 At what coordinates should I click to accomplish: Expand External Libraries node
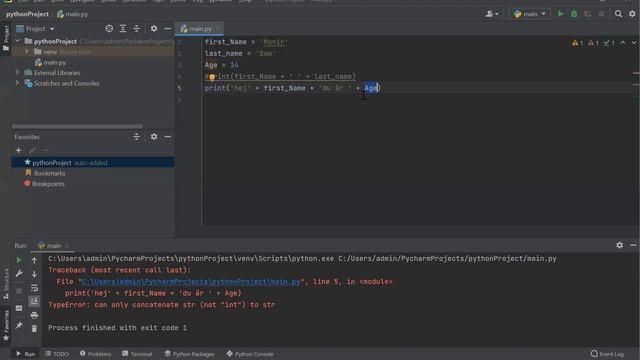click(18, 72)
